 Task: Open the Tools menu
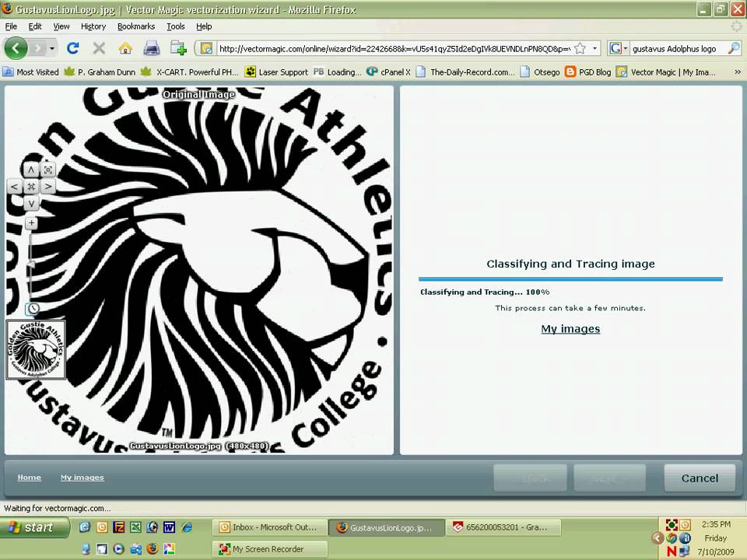175,26
